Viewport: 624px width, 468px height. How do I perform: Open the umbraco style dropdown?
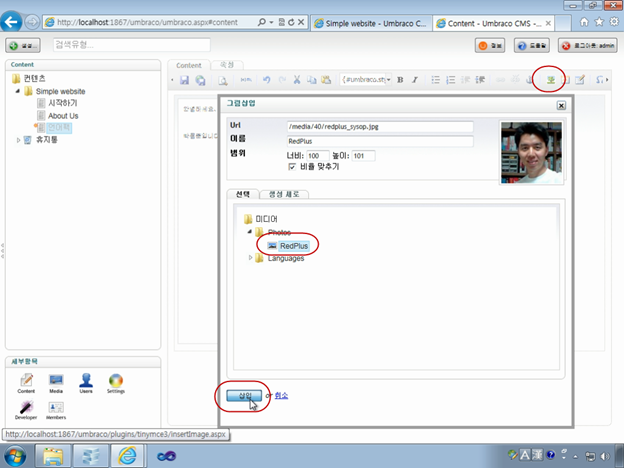point(389,80)
